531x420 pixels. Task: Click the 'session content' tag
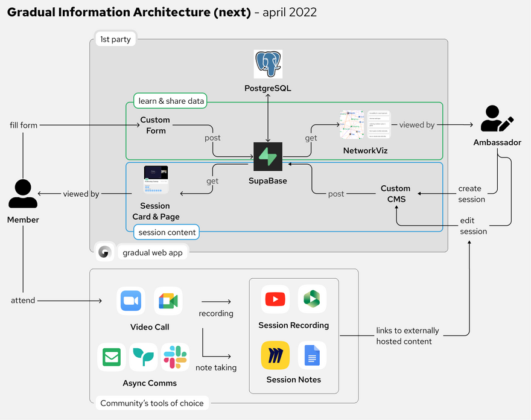click(x=167, y=232)
